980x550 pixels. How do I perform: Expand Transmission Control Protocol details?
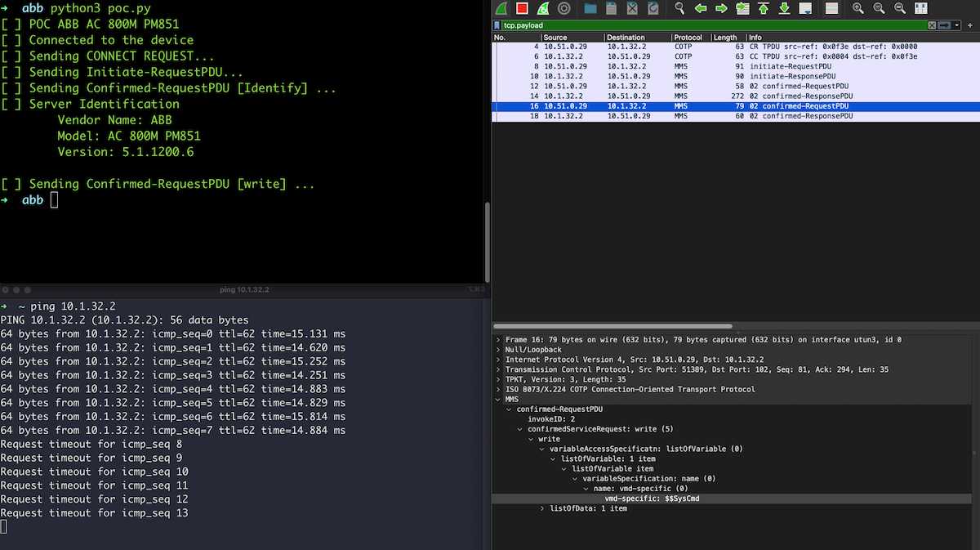498,369
